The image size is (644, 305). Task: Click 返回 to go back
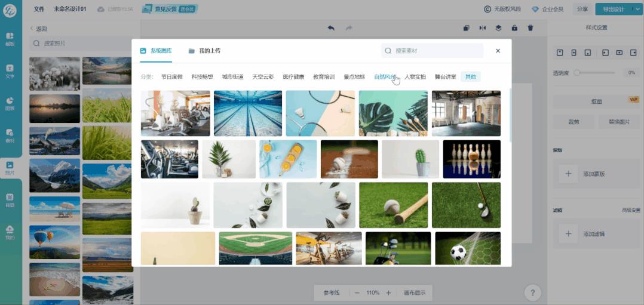(38, 29)
